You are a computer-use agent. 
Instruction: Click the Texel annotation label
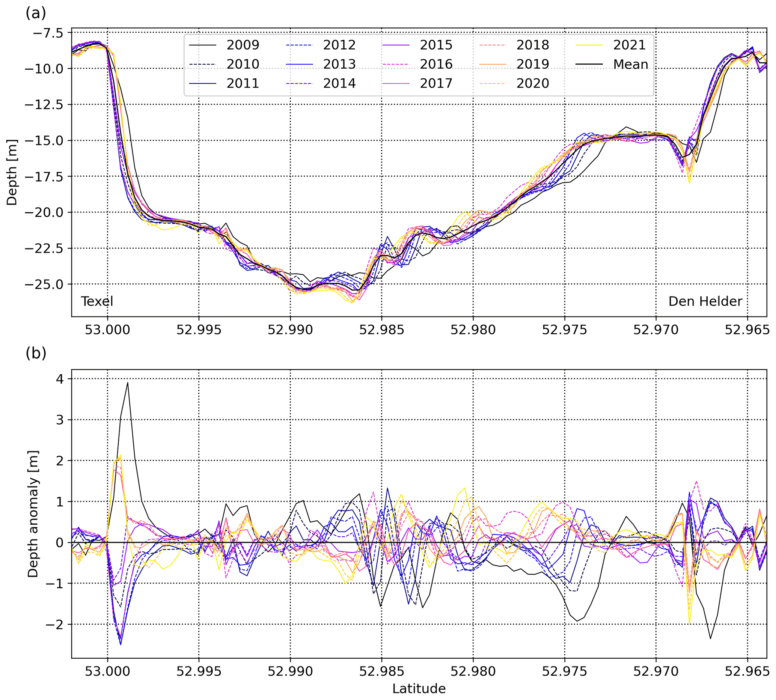(97, 301)
